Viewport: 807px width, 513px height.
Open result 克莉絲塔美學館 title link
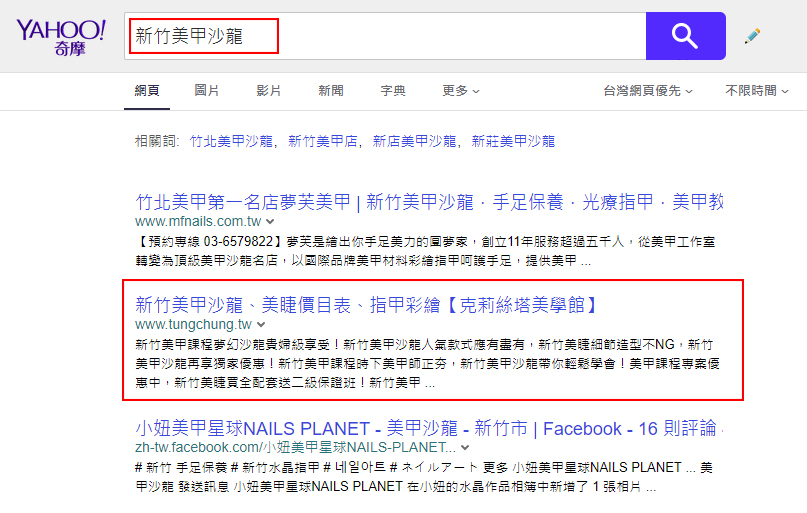click(x=366, y=305)
